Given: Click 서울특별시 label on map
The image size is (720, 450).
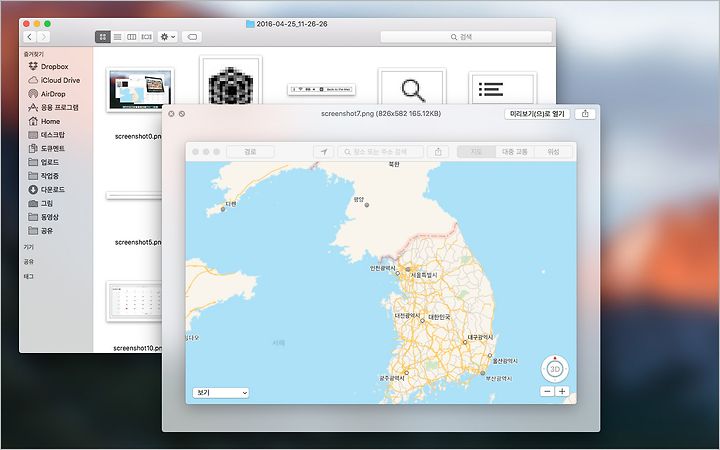Looking at the screenshot, I should pos(424,276).
